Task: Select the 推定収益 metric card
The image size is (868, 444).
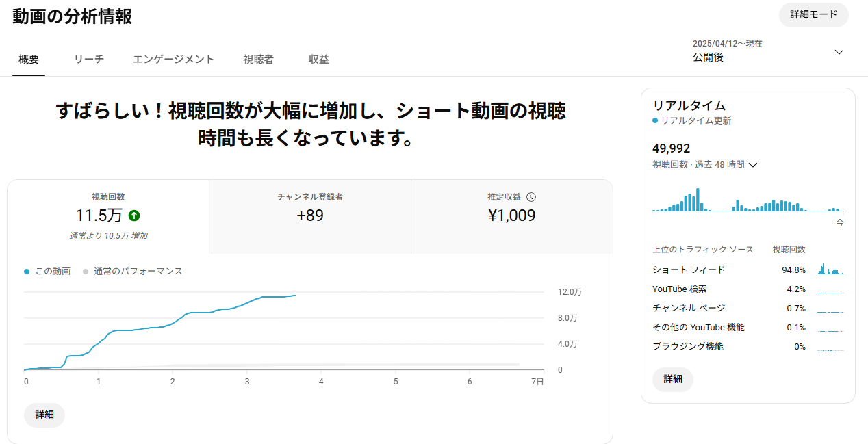Action: 511,217
